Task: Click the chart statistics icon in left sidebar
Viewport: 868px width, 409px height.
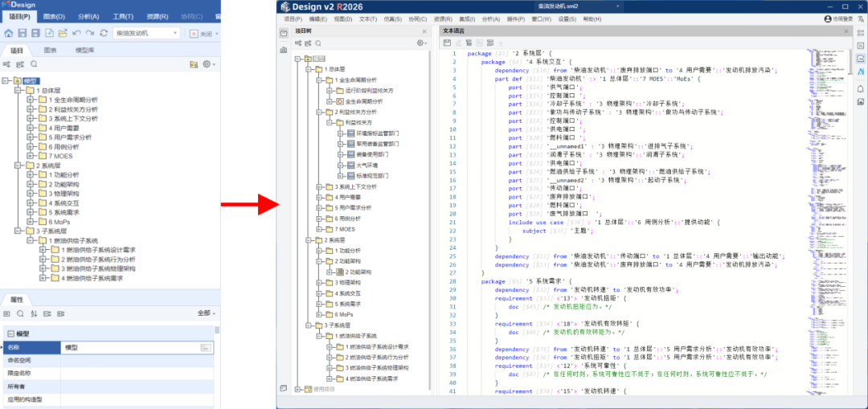Action: tap(284, 50)
